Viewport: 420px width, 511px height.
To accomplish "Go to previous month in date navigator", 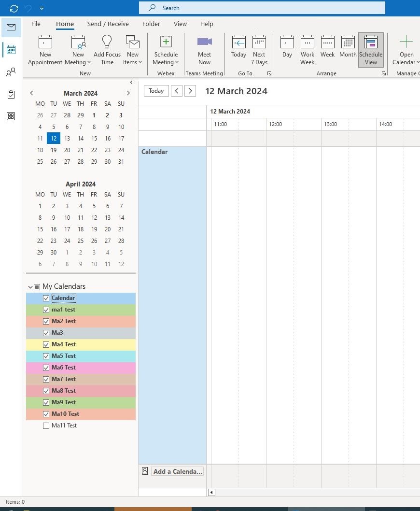I will click(x=31, y=93).
